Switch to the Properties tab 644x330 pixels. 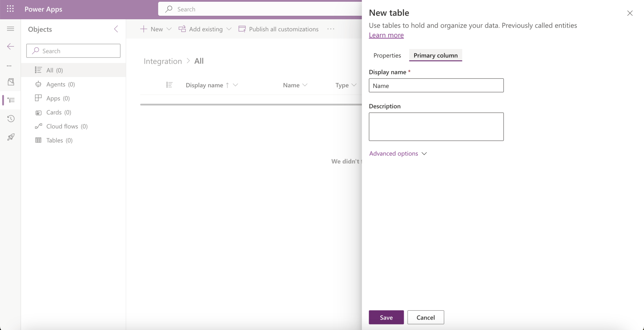(387, 55)
